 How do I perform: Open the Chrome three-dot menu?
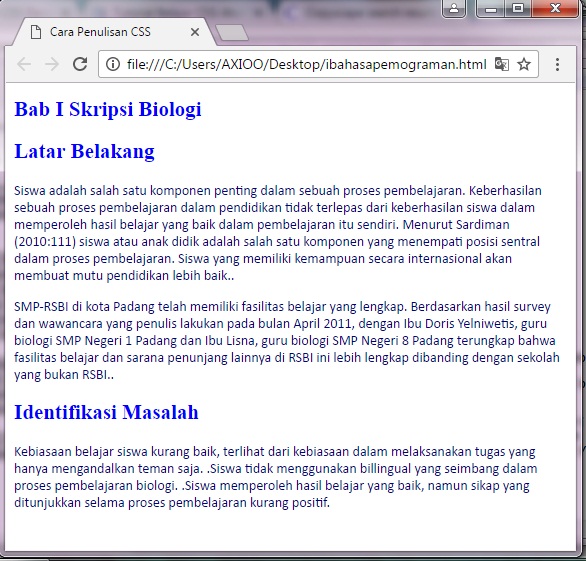[x=557, y=64]
